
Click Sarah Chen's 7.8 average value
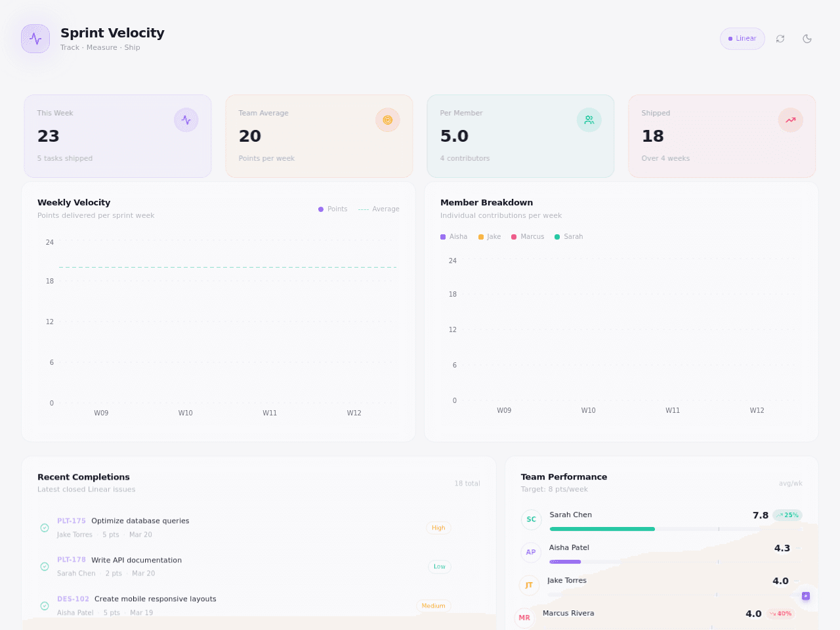coord(761,516)
